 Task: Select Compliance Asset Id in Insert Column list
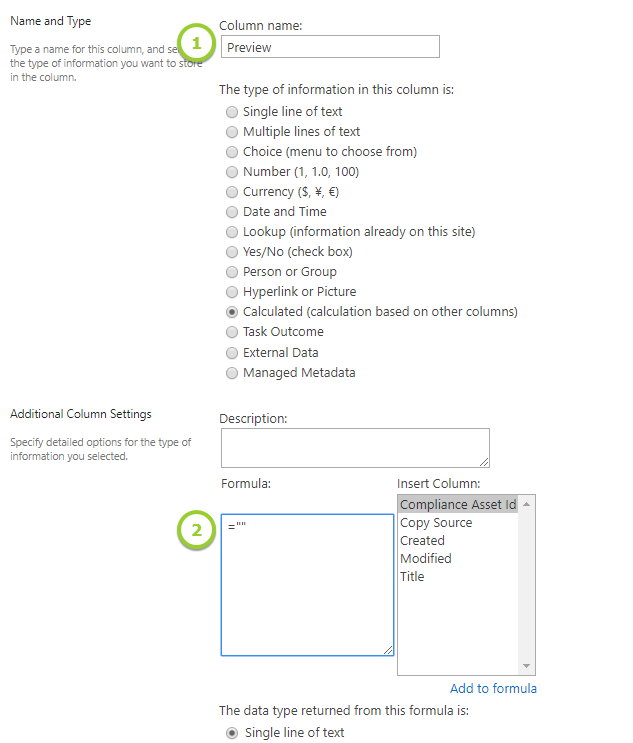[457, 505]
